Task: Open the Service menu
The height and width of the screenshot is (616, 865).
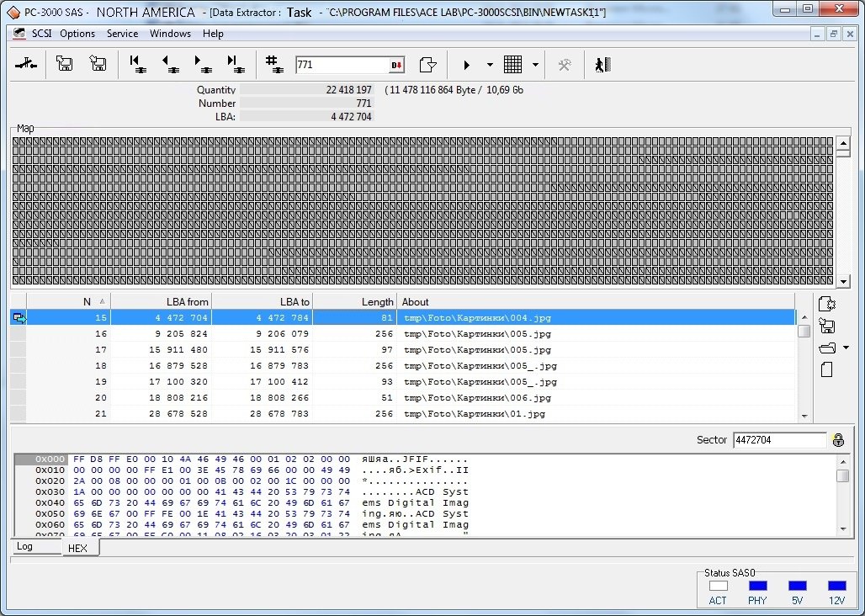Action: [x=123, y=34]
